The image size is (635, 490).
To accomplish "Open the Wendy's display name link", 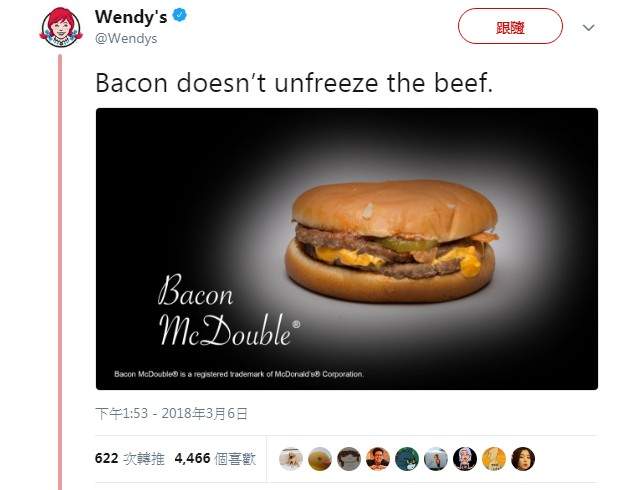I will click(131, 17).
